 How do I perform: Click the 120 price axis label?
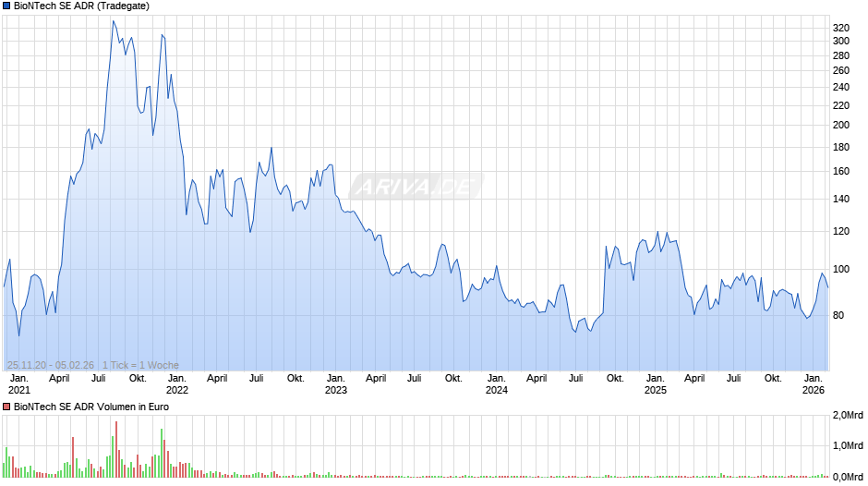pyautogui.click(x=841, y=232)
